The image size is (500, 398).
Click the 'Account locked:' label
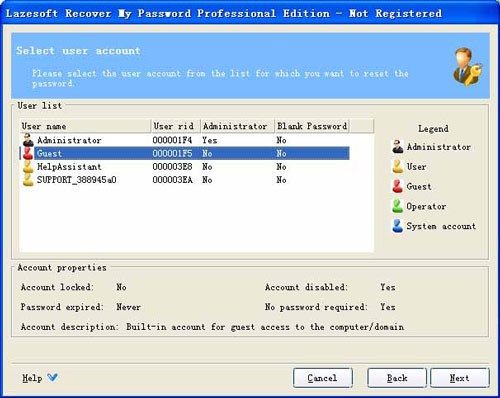click(x=57, y=287)
